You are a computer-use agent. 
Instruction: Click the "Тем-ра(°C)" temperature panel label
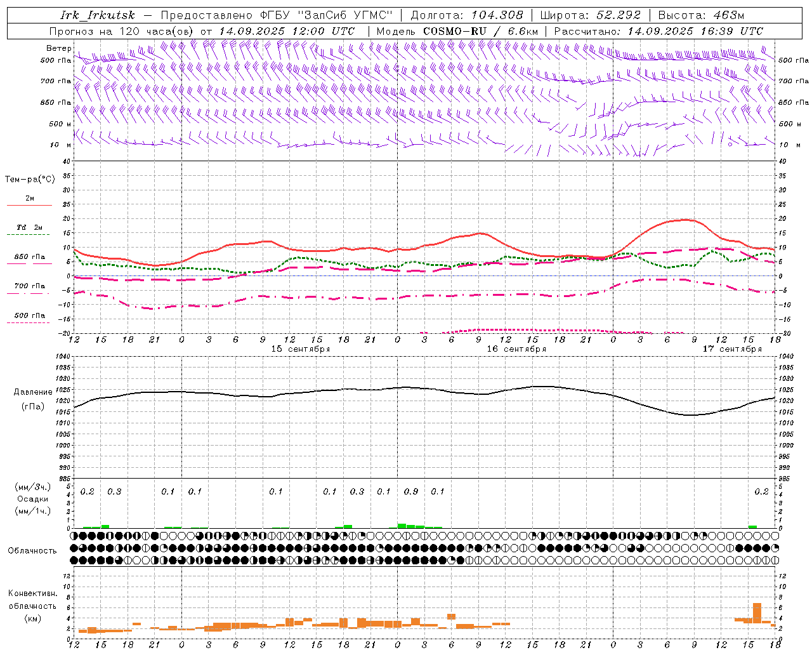pyautogui.click(x=30, y=179)
